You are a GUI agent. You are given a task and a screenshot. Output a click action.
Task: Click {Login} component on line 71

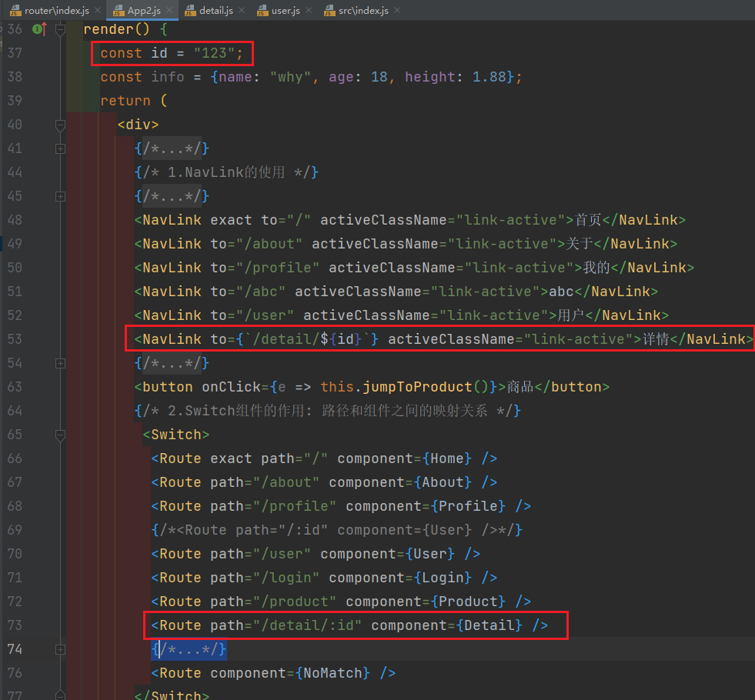[443, 578]
